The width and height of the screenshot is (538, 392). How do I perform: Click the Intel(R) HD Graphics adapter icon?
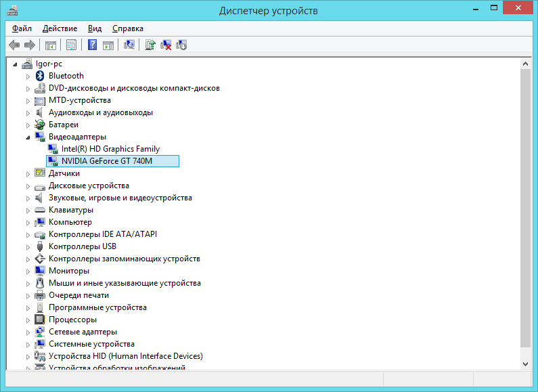point(53,149)
